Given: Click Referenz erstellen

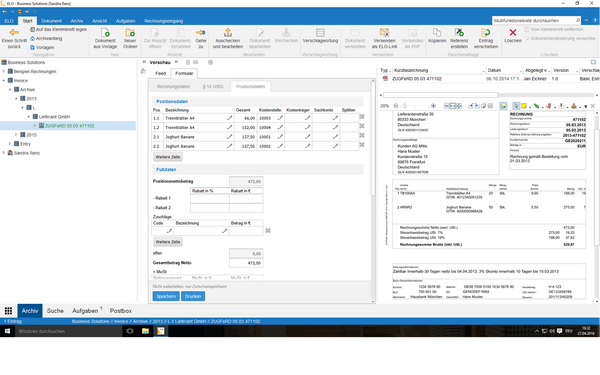Looking at the screenshot, I should tap(459, 38).
